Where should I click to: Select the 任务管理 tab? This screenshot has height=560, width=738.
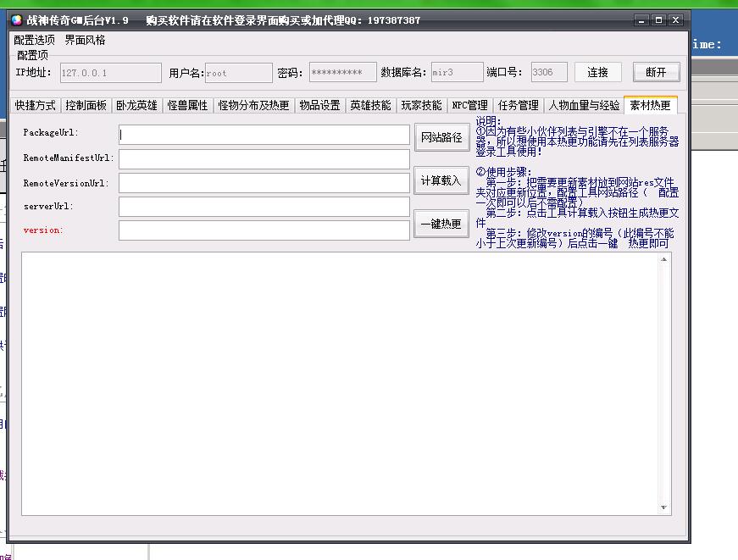point(519,105)
